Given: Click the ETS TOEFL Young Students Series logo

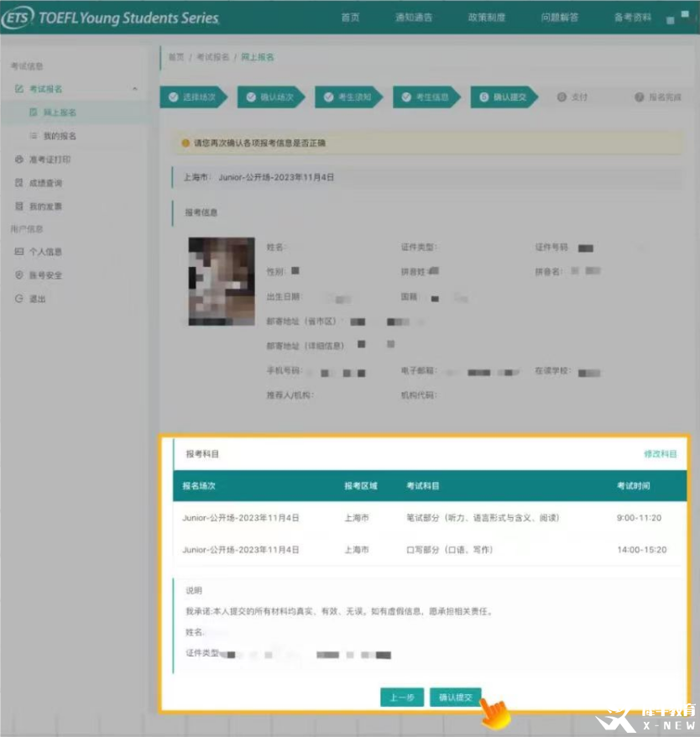Looking at the screenshot, I should tap(112, 18).
